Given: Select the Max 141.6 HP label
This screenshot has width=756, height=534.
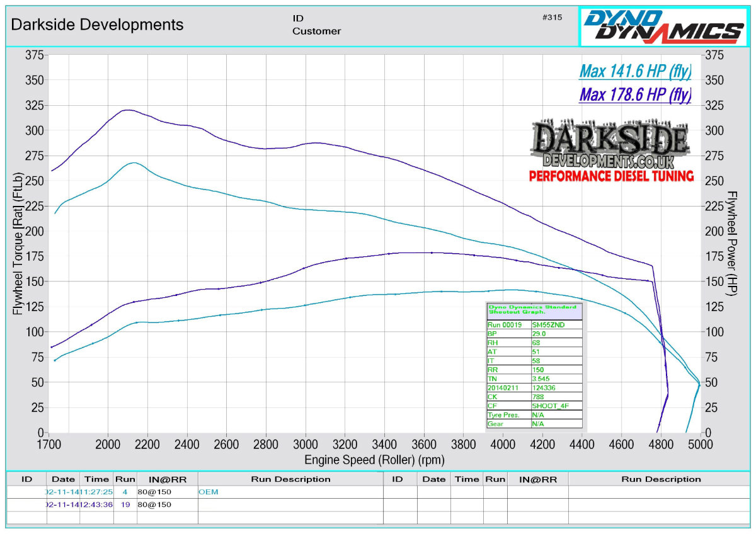Looking at the screenshot, I should pos(635,71).
